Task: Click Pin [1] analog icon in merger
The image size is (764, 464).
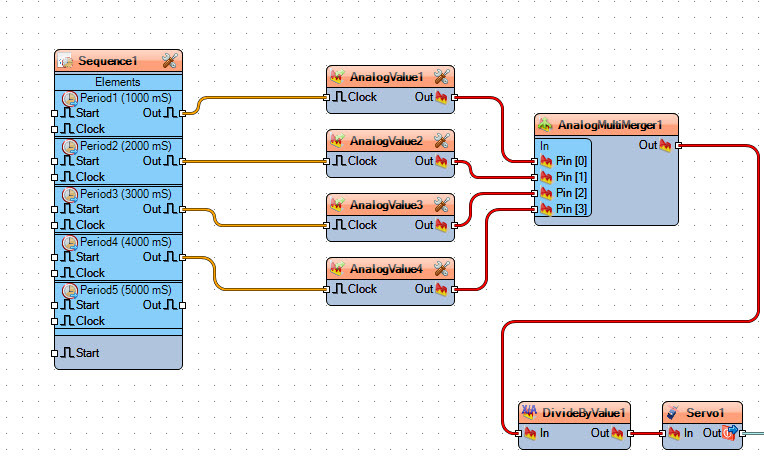Action: pyautogui.click(x=546, y=177)
